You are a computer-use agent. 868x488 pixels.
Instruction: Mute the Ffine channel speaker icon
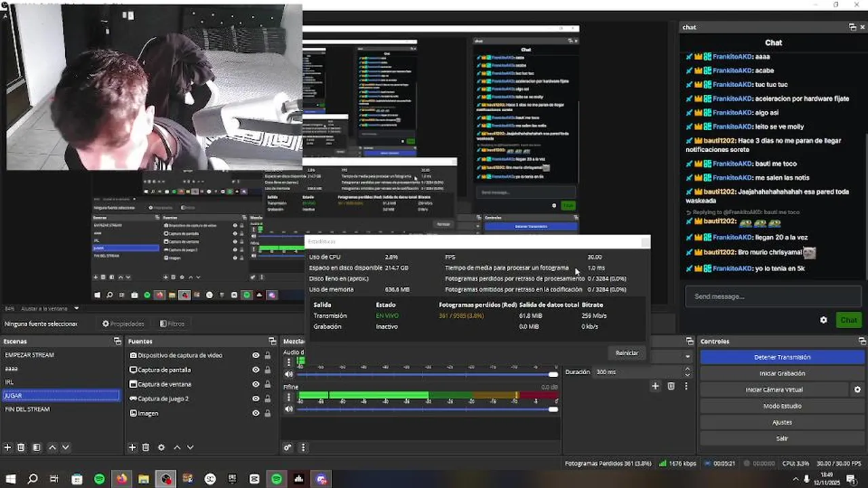tap(289, 409)
